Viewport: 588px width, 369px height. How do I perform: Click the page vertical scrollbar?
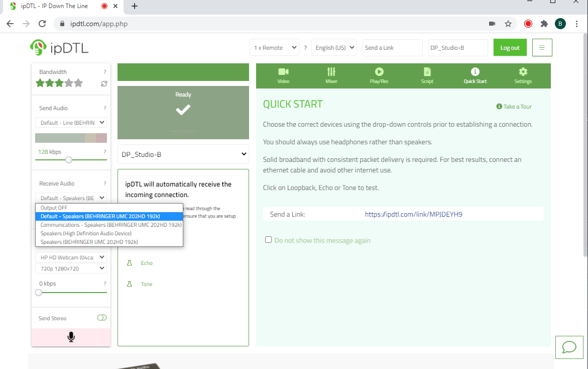point(585,144)
